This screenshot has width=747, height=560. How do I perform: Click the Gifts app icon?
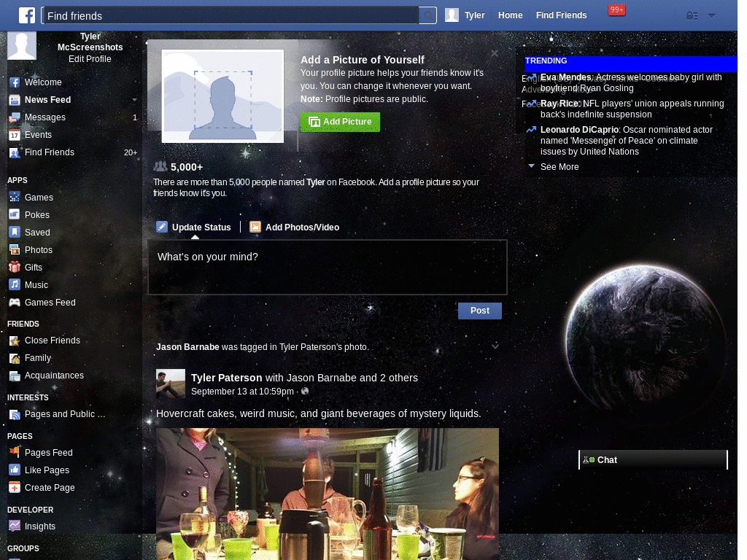click(x=15, y=267)
